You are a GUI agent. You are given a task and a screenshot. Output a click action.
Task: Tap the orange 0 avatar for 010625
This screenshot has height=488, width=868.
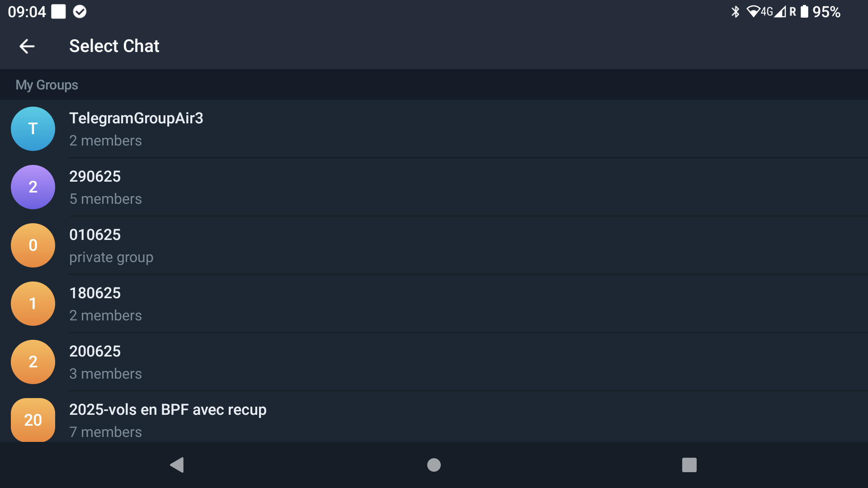33,245
